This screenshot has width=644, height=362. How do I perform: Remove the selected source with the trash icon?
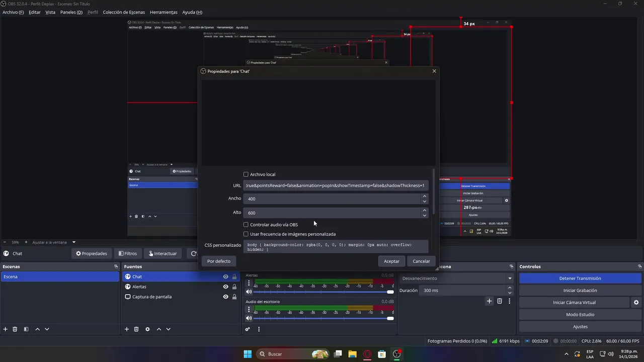pos(136,329)
